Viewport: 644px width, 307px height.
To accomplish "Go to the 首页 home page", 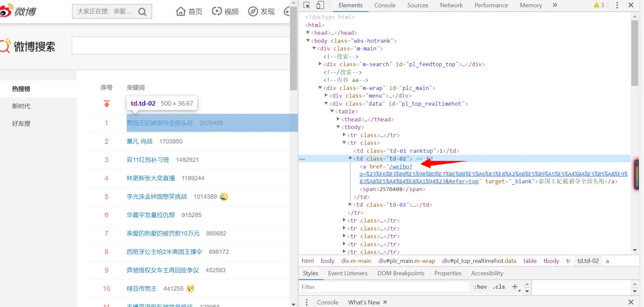I will coord(189,12).
